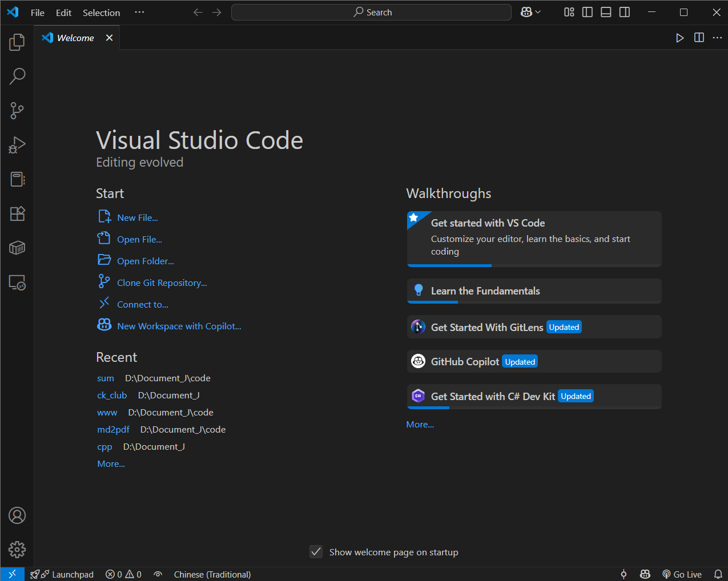Screen dimensions: 728x581
Task: Click the Open File link
Action: [x=140, y=239]
